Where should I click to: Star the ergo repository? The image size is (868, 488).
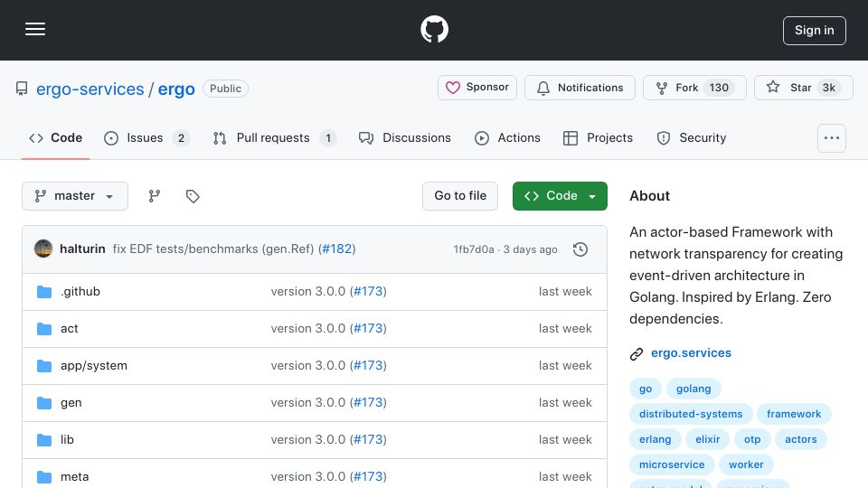click(x=803, y=88)
